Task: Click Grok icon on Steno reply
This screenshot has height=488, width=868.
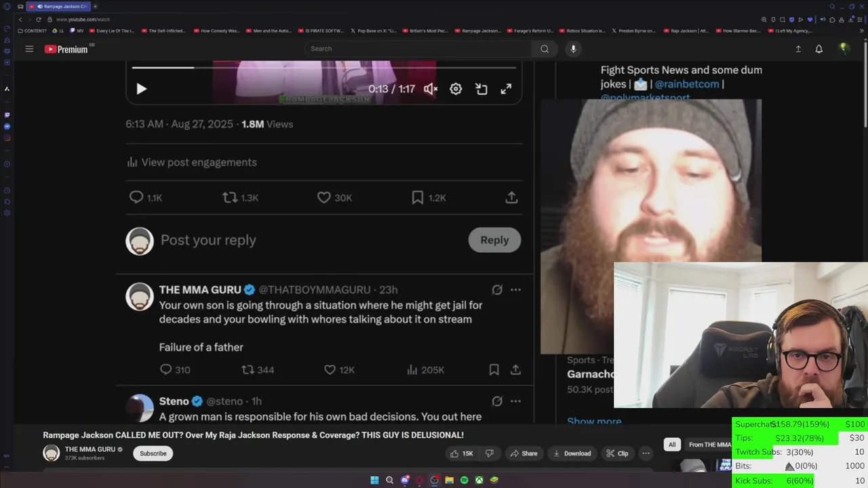Action: (497, 401)
